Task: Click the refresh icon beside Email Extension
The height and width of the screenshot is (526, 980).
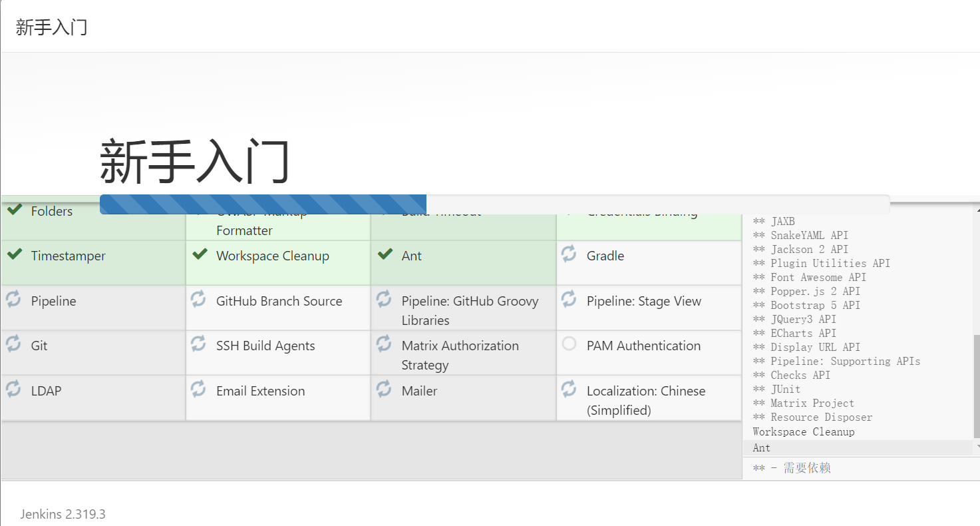Action: [198, 389]
